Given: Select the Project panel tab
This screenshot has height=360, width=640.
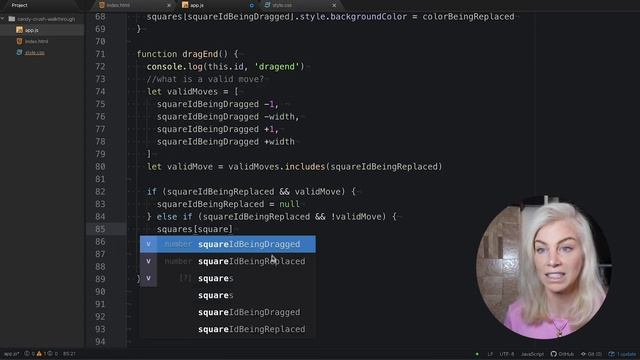Looking at the screenshot, I should [x=20, y=5].
